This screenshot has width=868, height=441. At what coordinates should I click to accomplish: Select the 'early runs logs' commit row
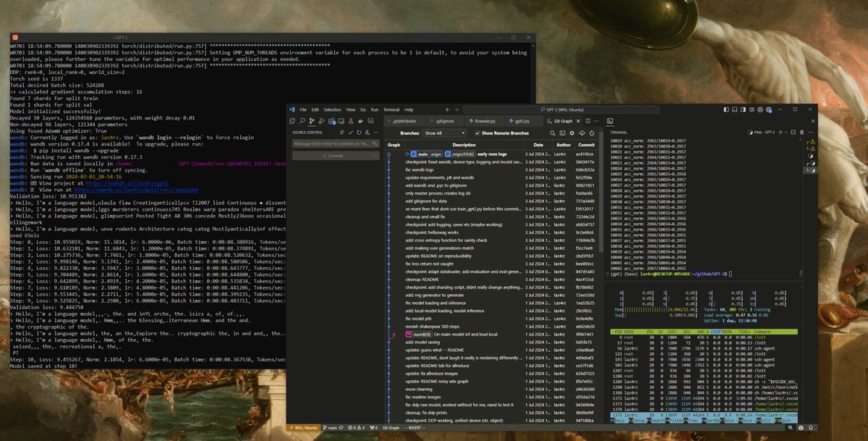click(x=491, y=154)
